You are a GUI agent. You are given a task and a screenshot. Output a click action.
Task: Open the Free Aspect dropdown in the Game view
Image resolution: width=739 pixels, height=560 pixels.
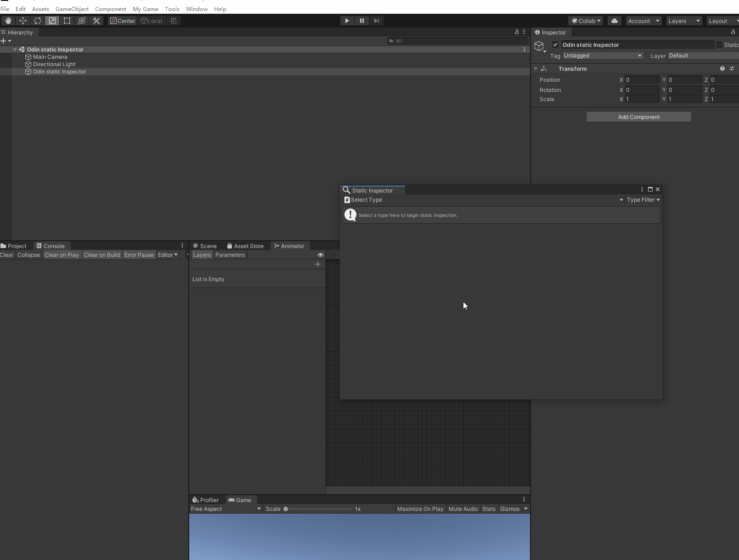225,509
